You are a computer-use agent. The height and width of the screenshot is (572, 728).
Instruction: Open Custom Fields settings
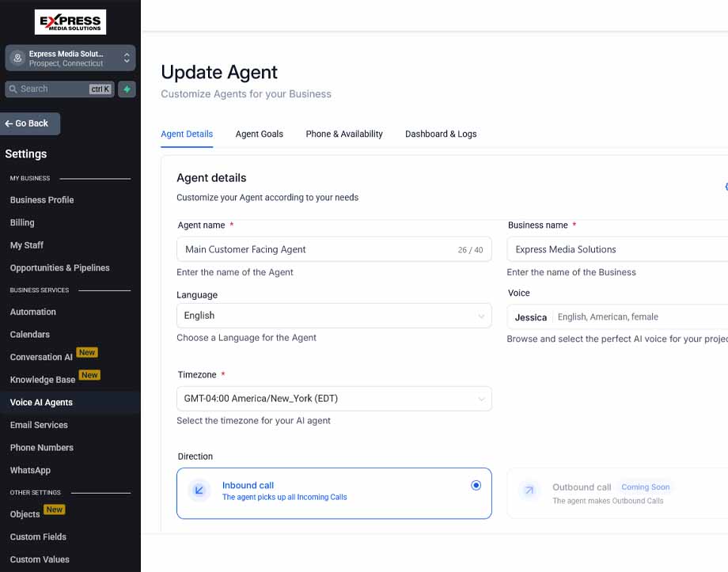coord(38,537)
